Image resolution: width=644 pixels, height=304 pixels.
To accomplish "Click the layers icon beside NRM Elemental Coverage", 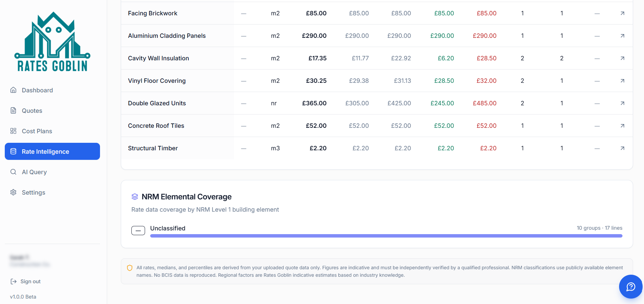I will point(134,196).
